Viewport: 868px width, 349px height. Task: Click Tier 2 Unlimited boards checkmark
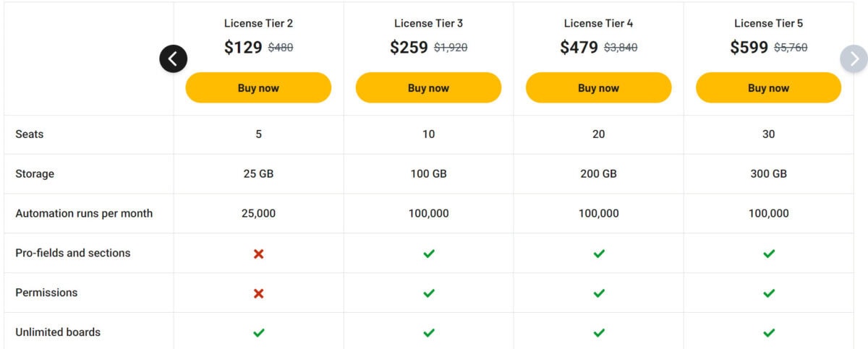(x=258, y=333)
